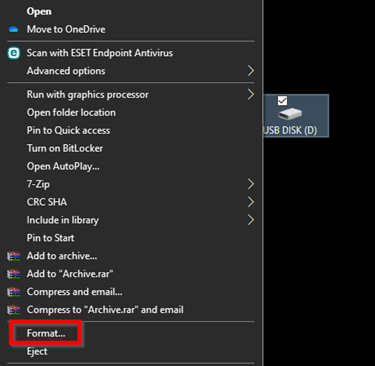This screenshot has width=375, height=366.
Task: Uncheck the USB DISK (D) selection checkbox
Action: coord(283,101)
